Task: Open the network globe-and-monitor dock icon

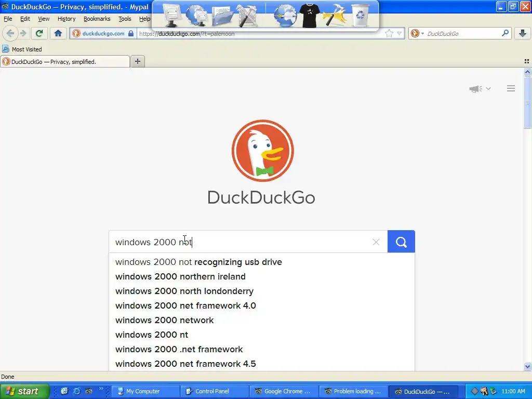Action: tap(196, 15)
